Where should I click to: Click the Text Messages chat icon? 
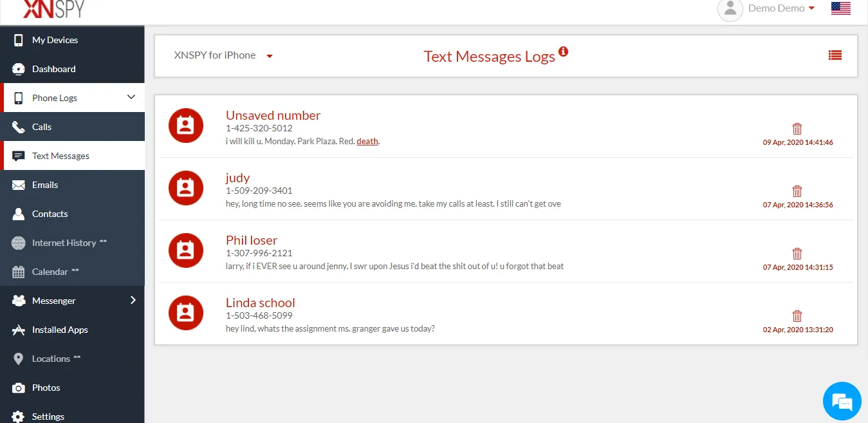coord(19,156)
